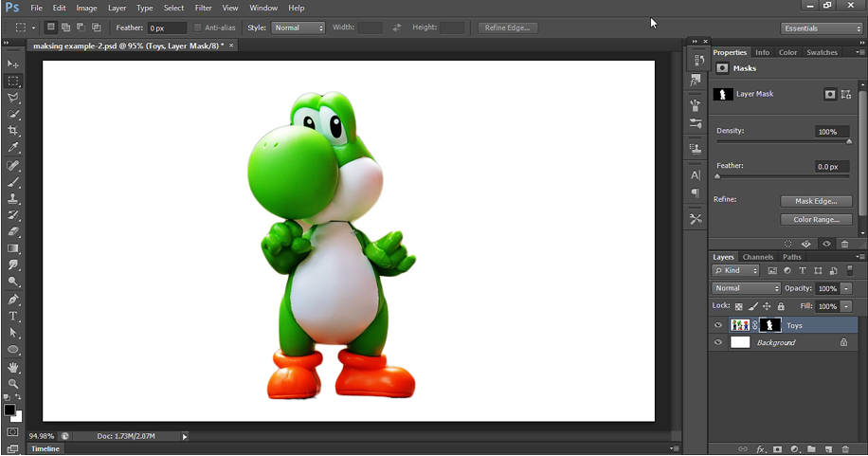The image size is (868, 456).
Task: Switch to the Channels tab
Action: tap(758, 257)
